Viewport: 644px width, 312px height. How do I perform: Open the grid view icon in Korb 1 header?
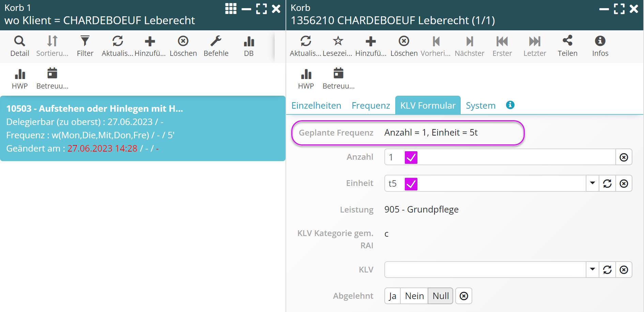point(231,9)
